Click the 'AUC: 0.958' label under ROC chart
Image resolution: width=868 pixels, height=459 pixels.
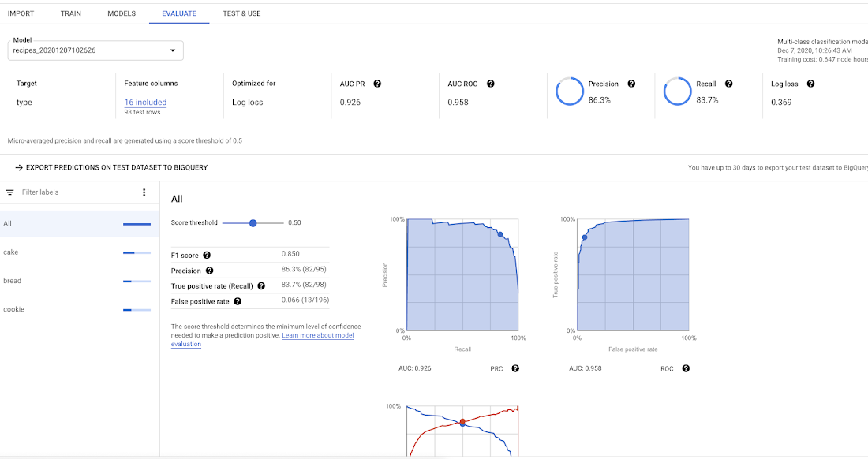(x=586, y=368)
